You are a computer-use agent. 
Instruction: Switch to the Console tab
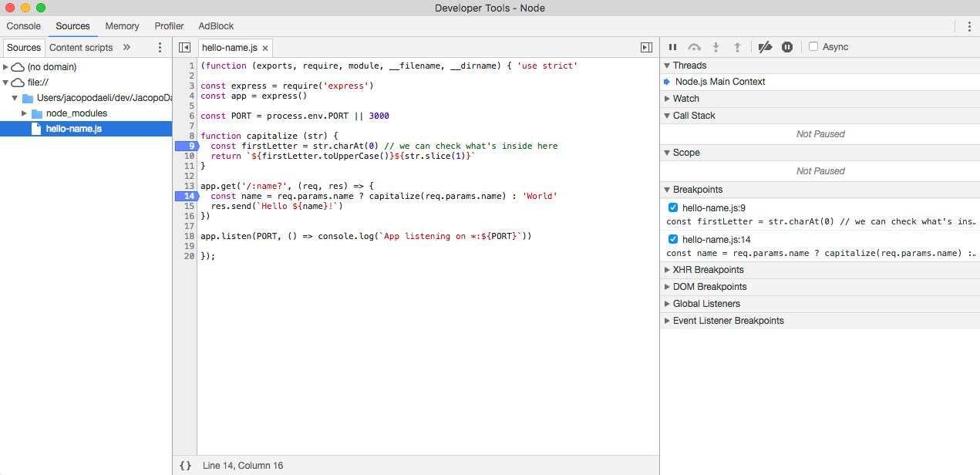(24, 26)
